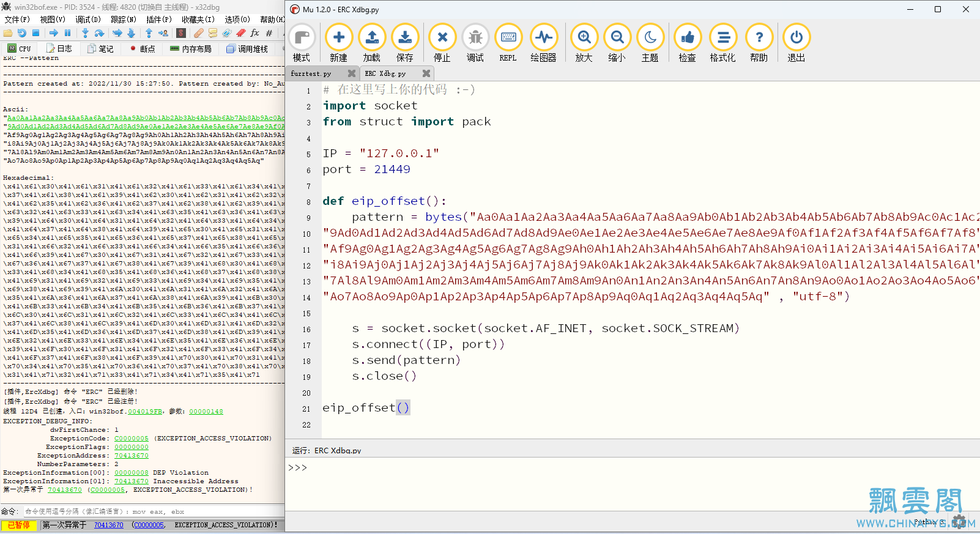980x534 pixels.
Task: Click the # icon in x32dbg toolbar
Action: point(269,33)
